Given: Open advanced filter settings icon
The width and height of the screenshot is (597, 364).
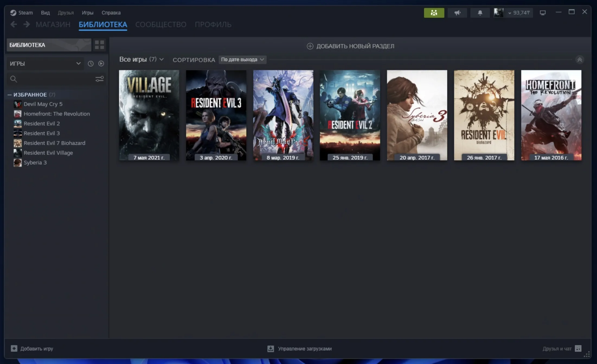Looking at the screenshot, I should pyautogui.click(x=99, y=79).
